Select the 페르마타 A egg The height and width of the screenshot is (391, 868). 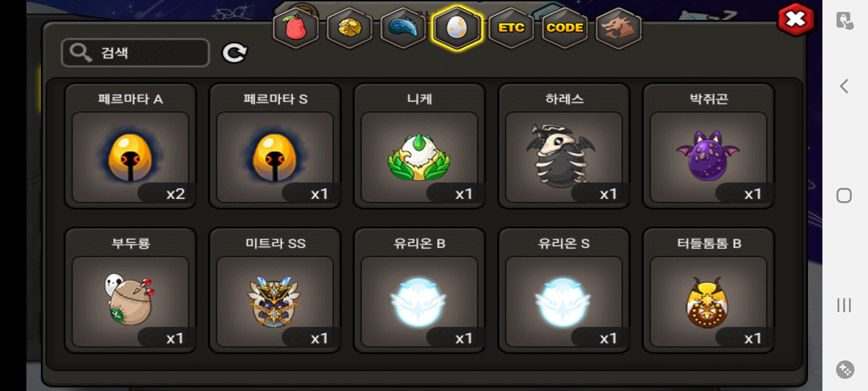(131, 146)
